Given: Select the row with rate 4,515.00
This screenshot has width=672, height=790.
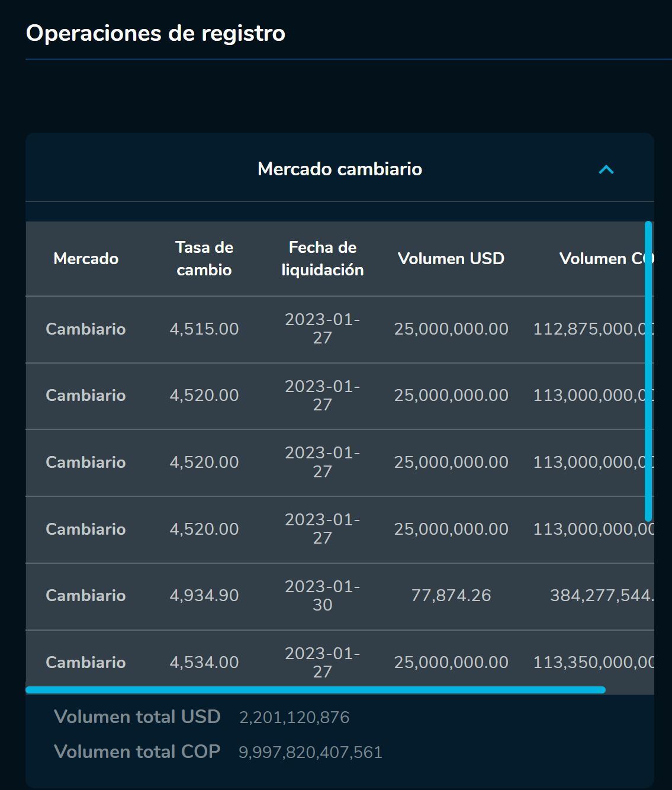Looking at the screenshot, I should (204, 329).
